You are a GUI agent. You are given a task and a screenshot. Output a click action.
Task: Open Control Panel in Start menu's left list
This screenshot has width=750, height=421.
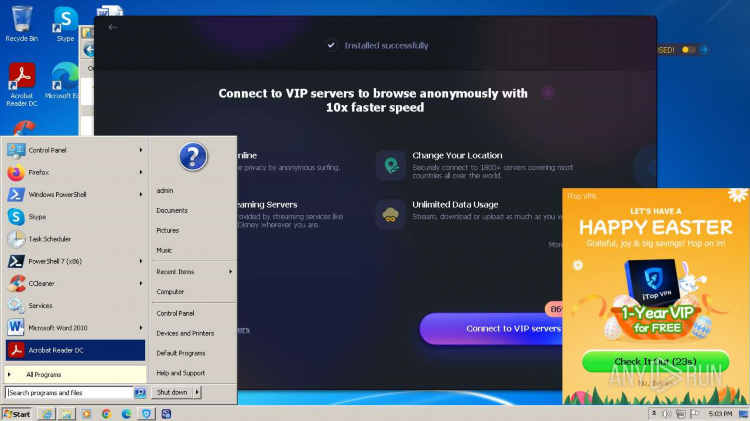pos(75,150)
